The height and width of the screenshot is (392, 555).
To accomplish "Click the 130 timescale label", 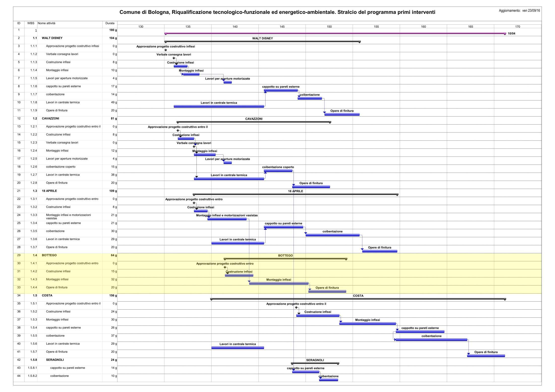I will (141, 26).
